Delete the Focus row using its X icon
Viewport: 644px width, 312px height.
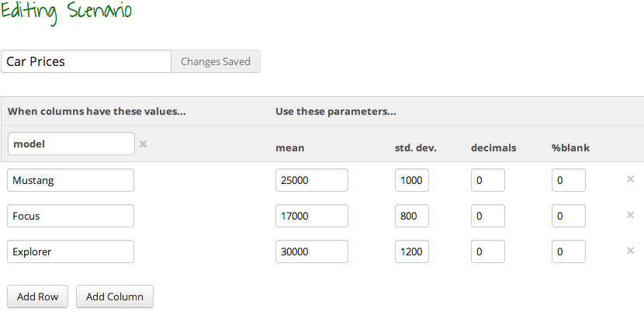click(630, 215)
